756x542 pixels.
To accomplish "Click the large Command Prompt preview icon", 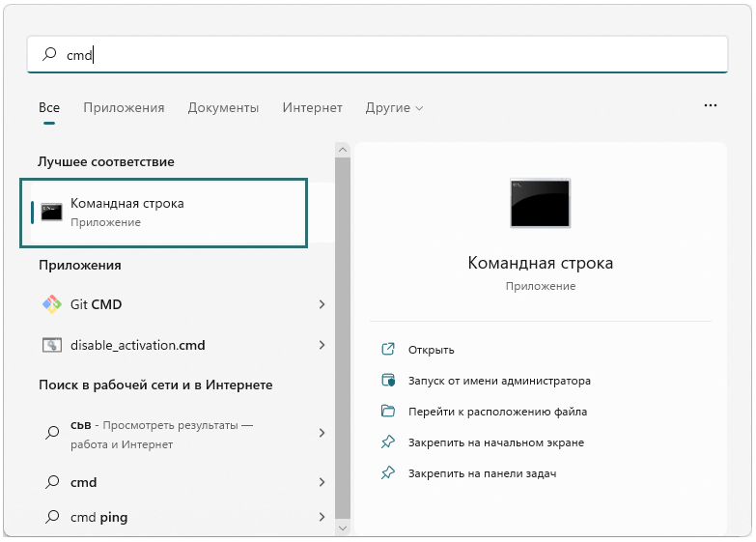I will 540,203.
